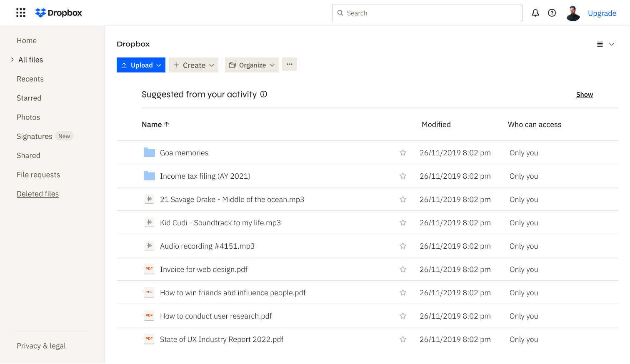The image size is (630, 364).
Task: Open Deleted files link
Action: [38, 194]
